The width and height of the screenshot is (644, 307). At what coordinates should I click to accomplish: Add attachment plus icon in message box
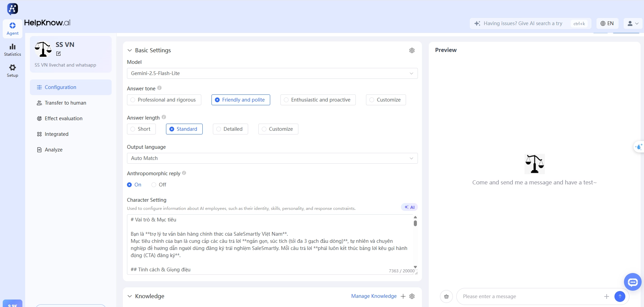607,296
